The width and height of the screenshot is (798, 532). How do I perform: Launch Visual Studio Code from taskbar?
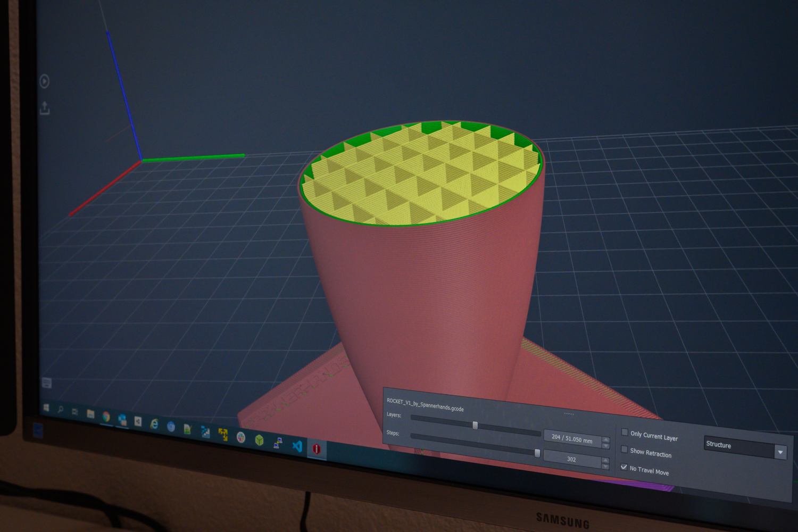coord(297,446)
